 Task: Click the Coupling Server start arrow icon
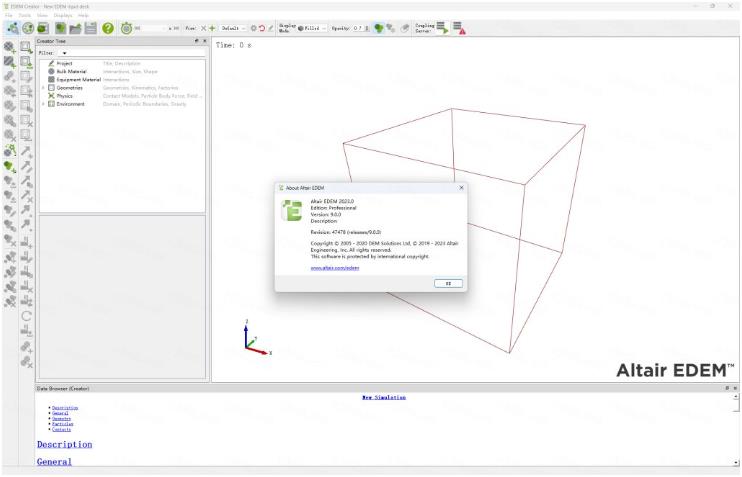pyautogui.click(x=442, y=28)
